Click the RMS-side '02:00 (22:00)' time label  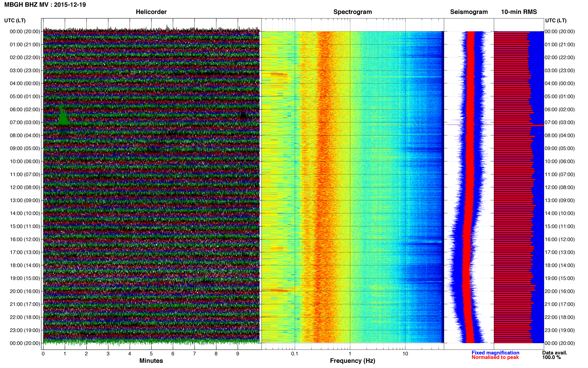[560, 57]
